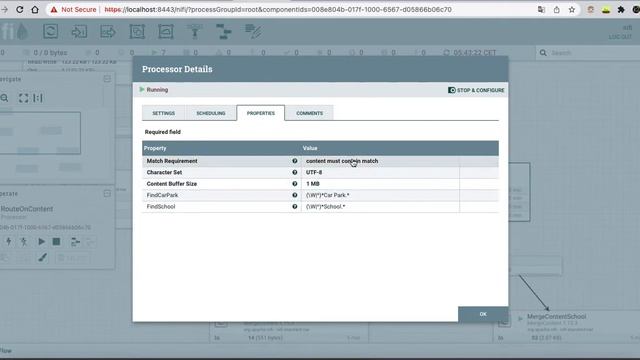Click the browser address bar URL
Screen dimensions: 640x360
pos(278,9)
